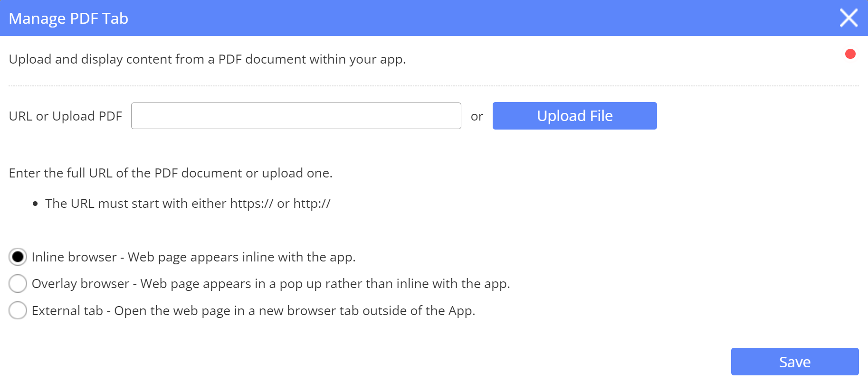This screenshot has width=868, height=382.
Task: Save the PDF tab settings
Action: [794, 362]
